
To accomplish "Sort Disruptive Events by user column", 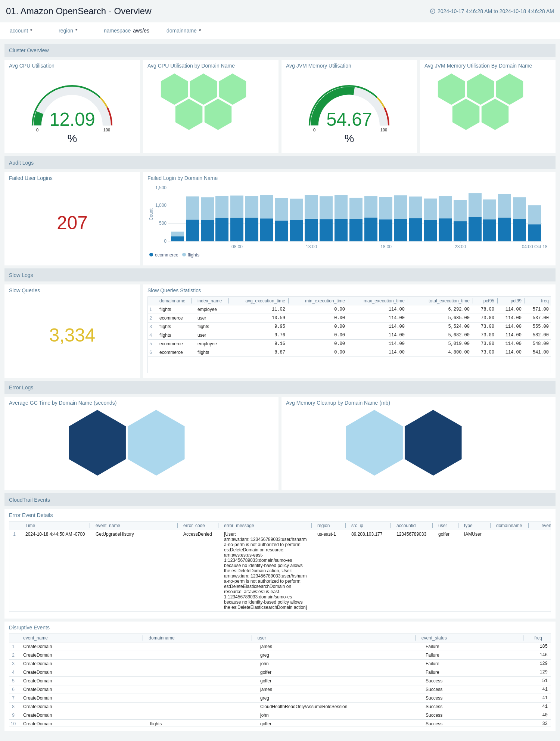I will (x=262, y=638).
